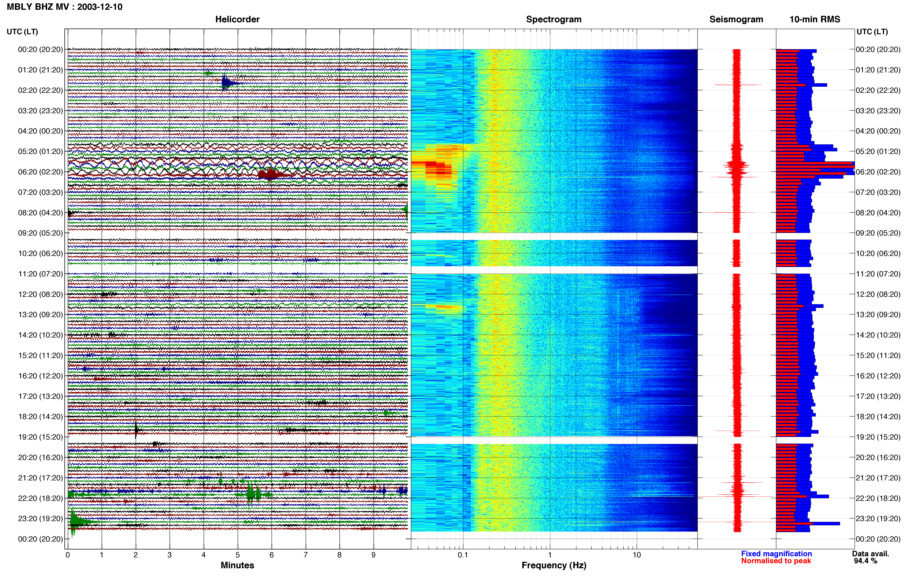Click the UTC (LT) label beside the Helicorder
Viewport: 924px width, 578px height.
22,32
